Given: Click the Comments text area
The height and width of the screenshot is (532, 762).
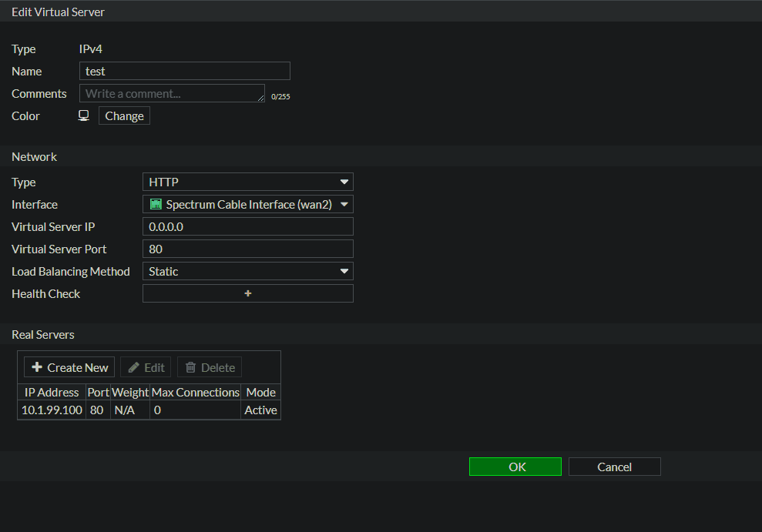Looking at the screenshot, I should (172, 94).
